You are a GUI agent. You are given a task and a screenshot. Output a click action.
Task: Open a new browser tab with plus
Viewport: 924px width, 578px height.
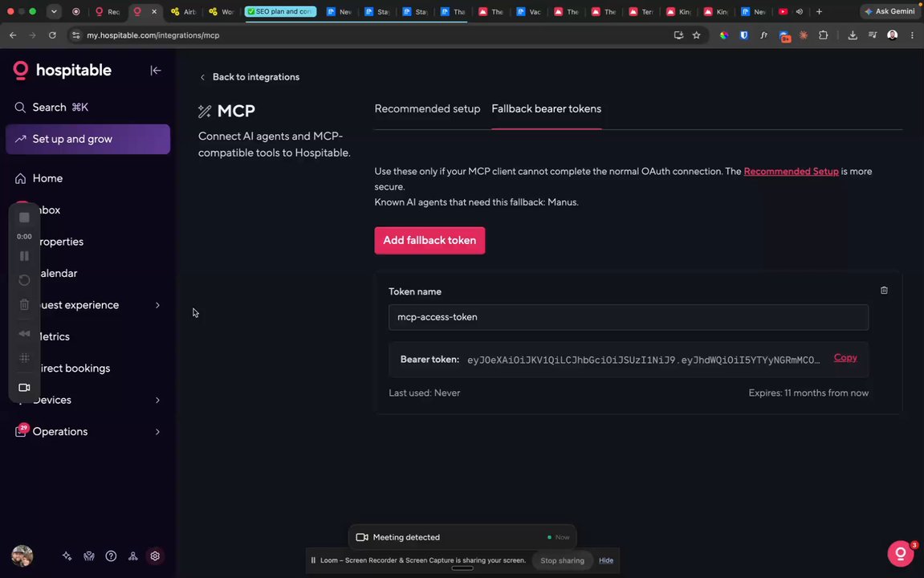819,11
